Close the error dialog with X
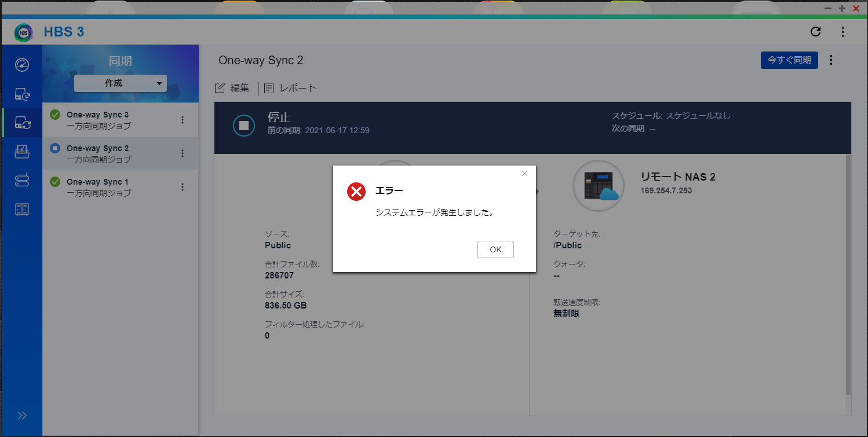 (524, 173)
